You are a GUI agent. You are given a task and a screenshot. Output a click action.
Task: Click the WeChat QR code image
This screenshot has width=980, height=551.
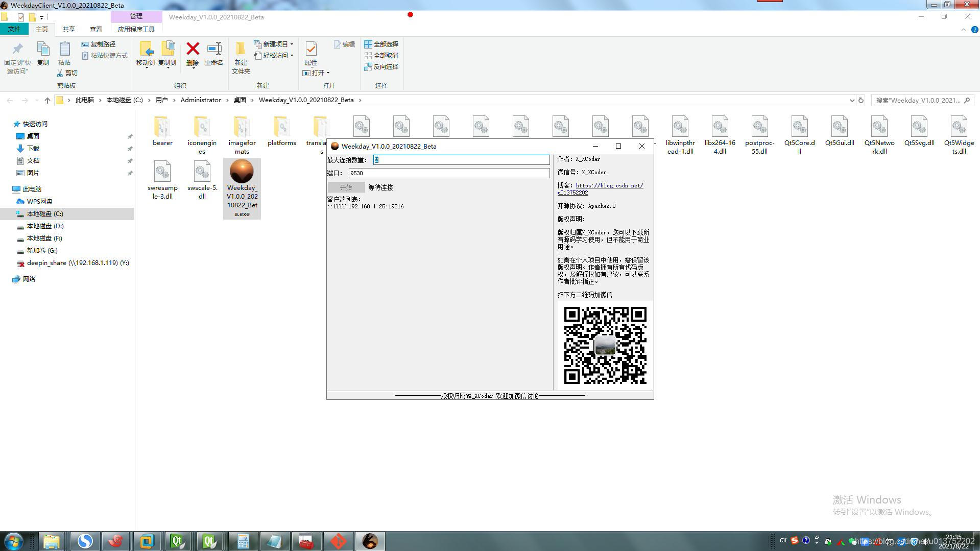coord(605,345)
